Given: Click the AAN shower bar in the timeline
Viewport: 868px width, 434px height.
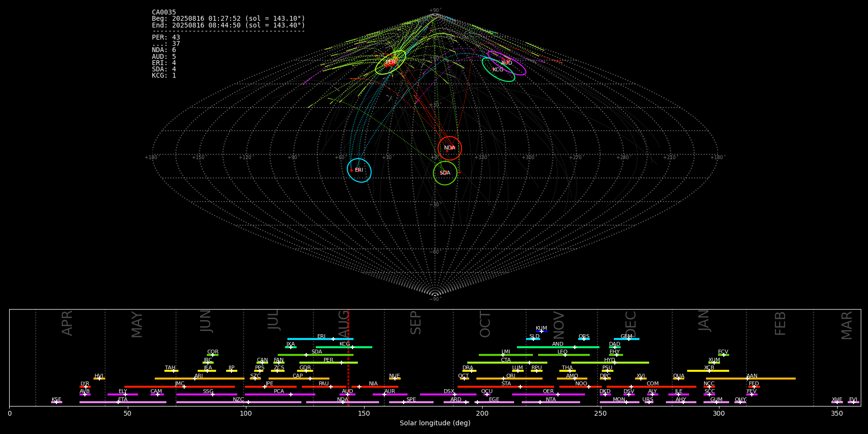Looking at the screenshot, I should 751,379.
